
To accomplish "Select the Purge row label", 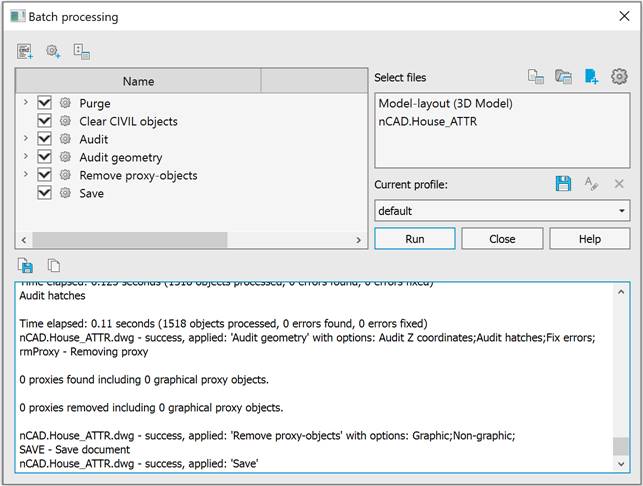I will coord(95,103).
